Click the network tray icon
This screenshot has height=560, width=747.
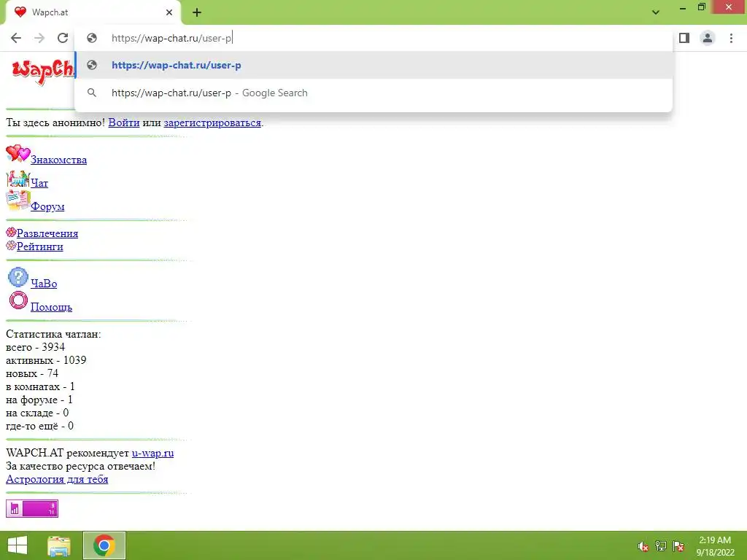point(661,546)
